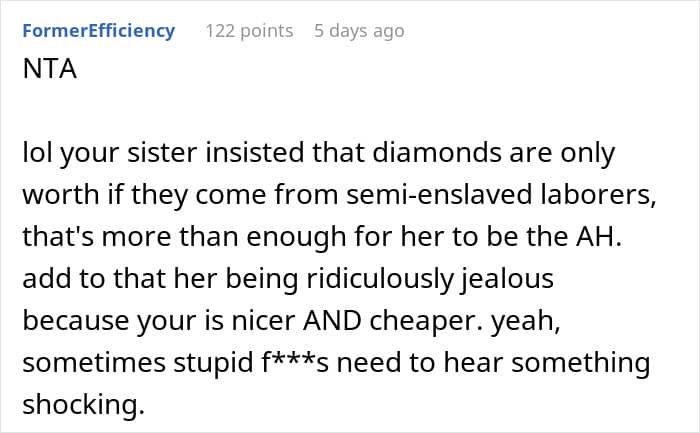Click the word because in the comment
This screenshot has width=700, height=433.
[75, 321]
